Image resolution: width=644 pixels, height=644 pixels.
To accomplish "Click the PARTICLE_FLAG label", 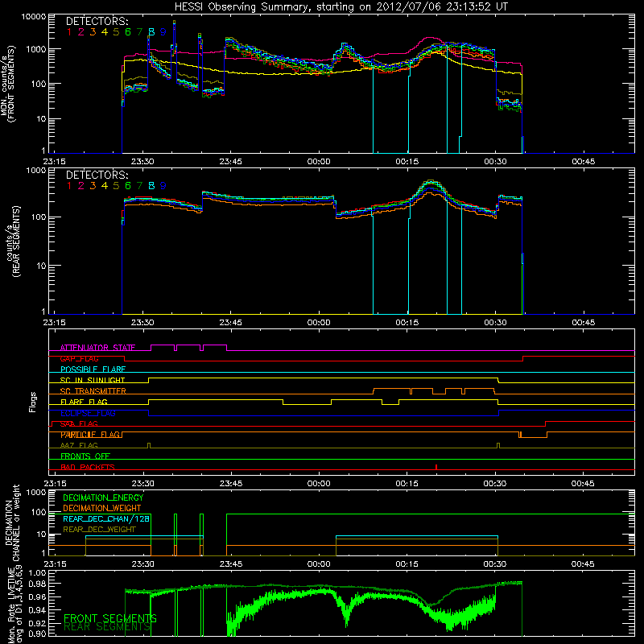I will (x=90, y=435).
